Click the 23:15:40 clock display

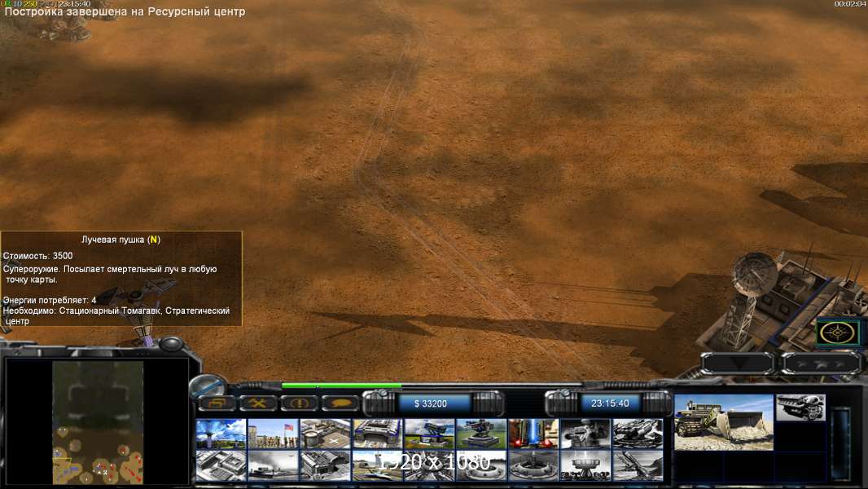[610, 403]
